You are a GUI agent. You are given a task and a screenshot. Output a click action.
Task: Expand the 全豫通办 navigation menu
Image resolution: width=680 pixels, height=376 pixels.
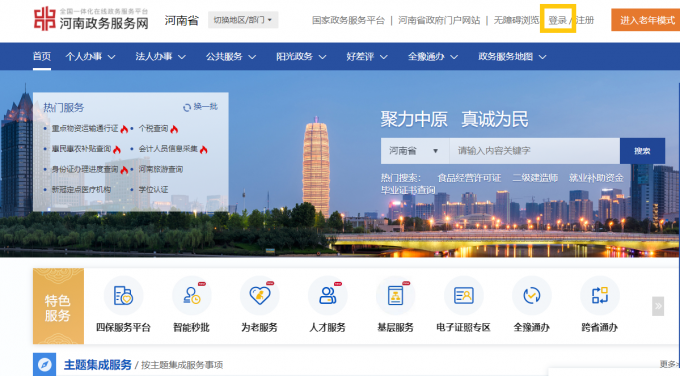tap(433, 56)
